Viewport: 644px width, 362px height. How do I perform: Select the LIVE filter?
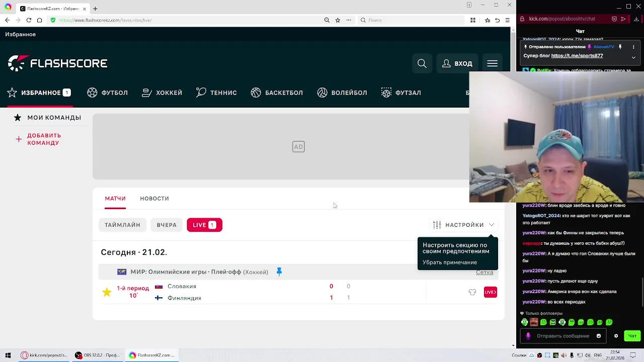click(204, 225)
